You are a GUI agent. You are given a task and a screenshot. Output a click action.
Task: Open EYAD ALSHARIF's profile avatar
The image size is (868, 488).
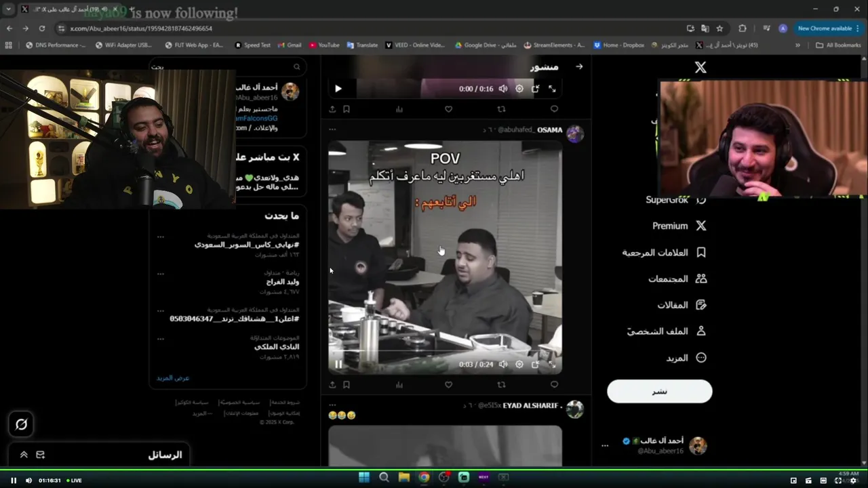[x=575, y=409]
